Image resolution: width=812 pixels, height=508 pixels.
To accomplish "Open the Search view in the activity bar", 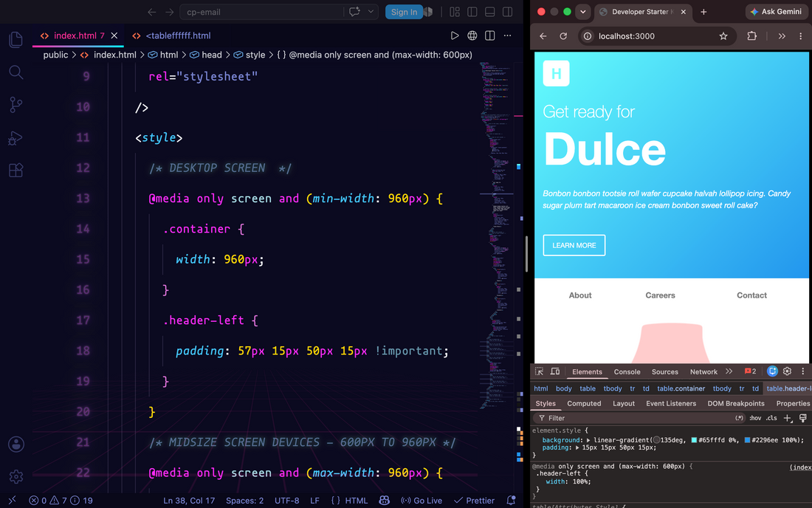I will pos(16,72).
